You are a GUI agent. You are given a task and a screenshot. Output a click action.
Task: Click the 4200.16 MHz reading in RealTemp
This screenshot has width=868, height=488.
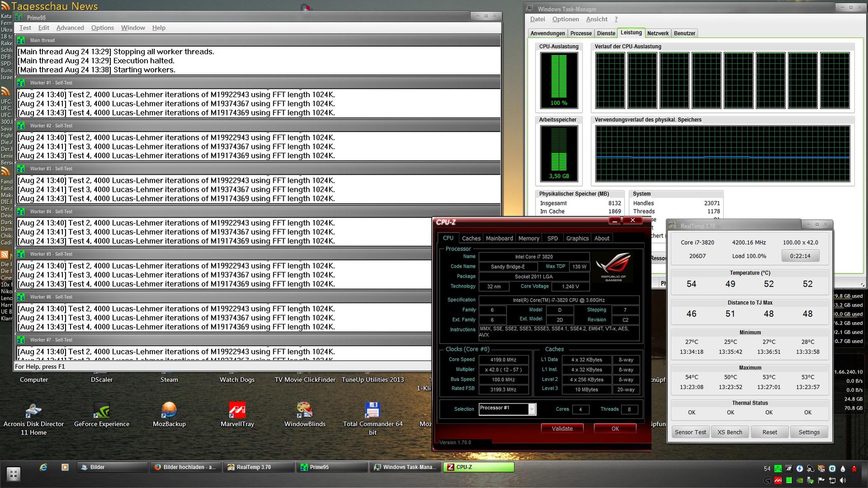749,242
